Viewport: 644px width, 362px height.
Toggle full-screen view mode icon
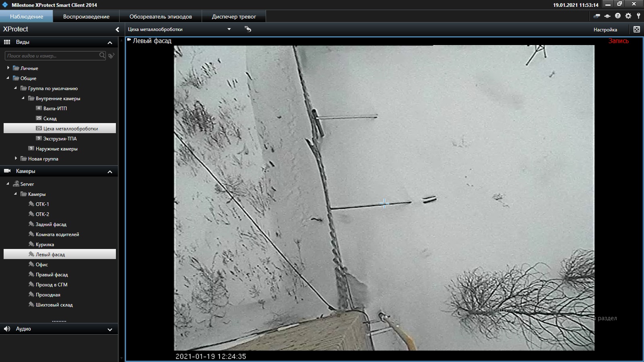pos(637,29)
